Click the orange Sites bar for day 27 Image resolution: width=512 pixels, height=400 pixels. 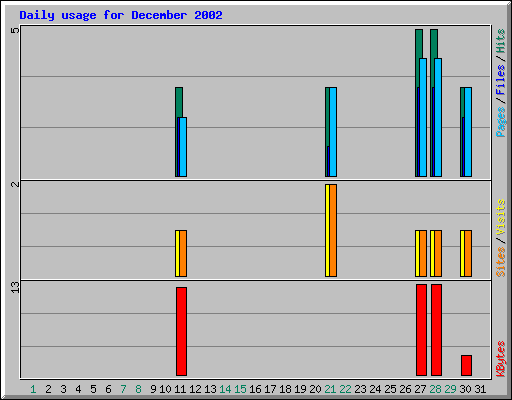pos(423,253)
